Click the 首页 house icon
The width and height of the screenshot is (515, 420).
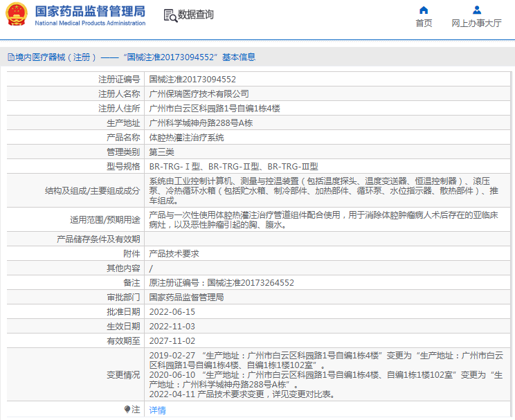pyautogui.click(x=424, y=10)
